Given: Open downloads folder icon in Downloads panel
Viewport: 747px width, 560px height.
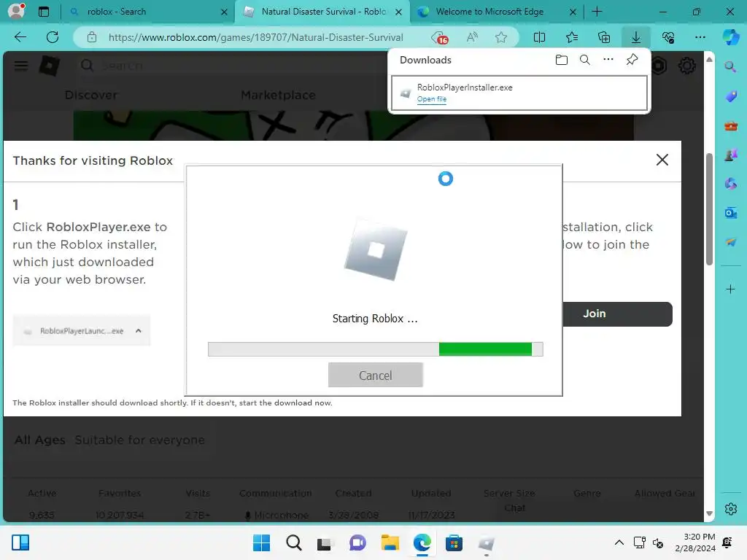Looking at the screenshot, I should (x=561, y=60).
